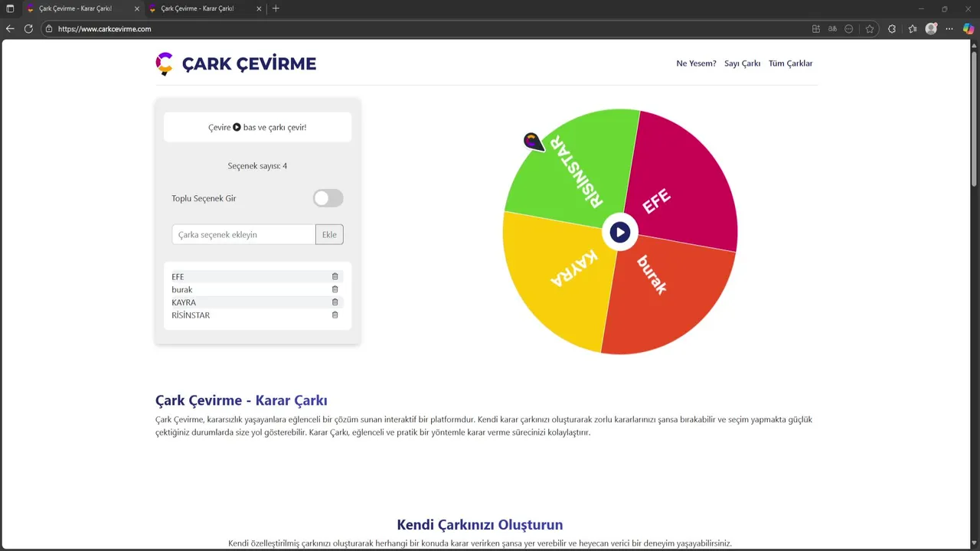
Task: Remove KAYRA using its trash icon
Action: tap(335, 302)
